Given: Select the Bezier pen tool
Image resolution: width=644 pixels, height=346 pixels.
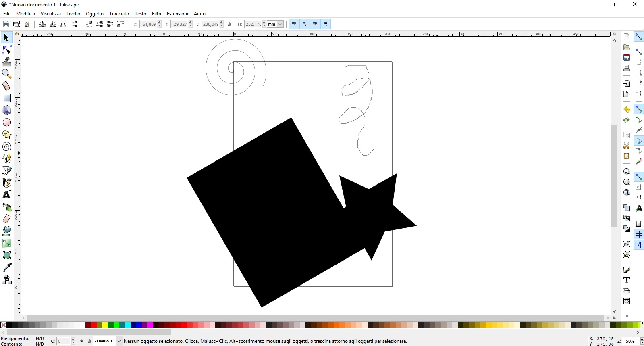Looking at the screenshot, I should tap(6, 171).
